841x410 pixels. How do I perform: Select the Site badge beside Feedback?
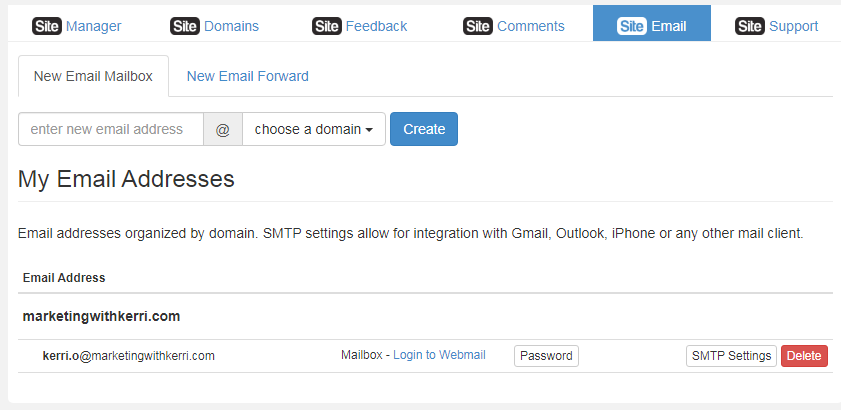point(327,26)
